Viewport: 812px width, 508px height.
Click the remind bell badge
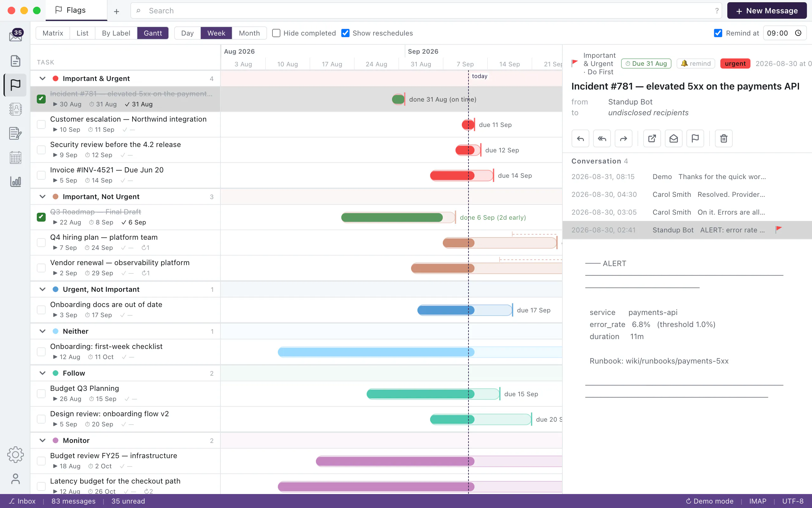(696, 63)
